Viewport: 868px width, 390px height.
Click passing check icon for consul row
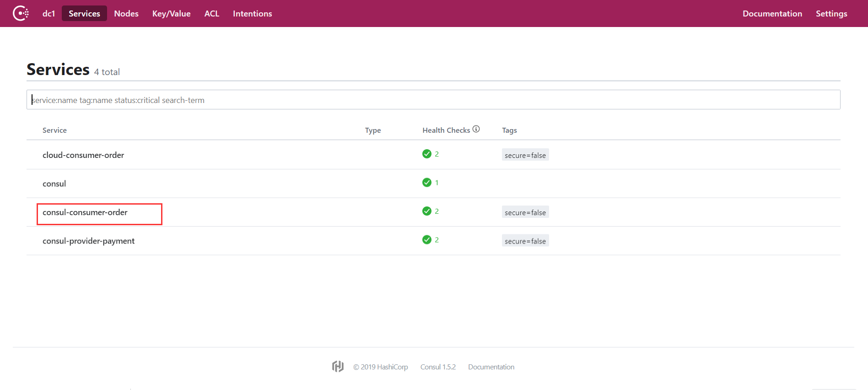[427, 183]
